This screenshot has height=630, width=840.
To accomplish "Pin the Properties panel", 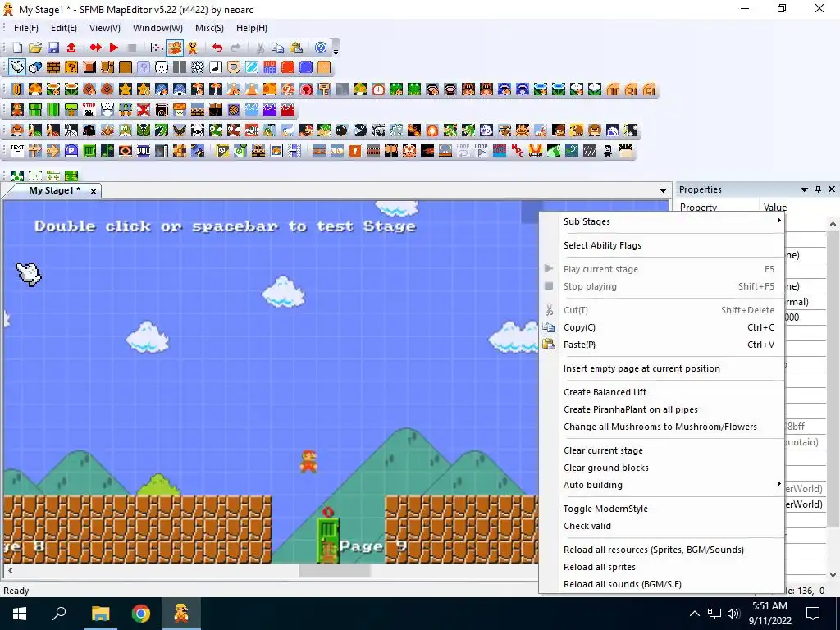I will pos(818,189).
